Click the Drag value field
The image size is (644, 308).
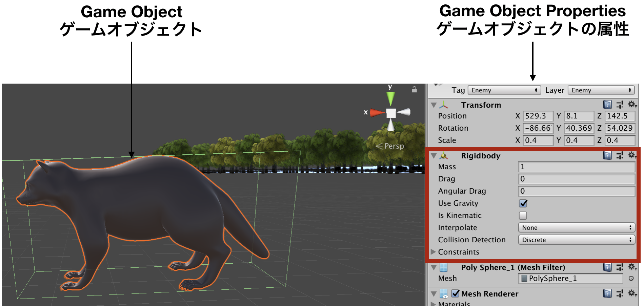point(577,179)
